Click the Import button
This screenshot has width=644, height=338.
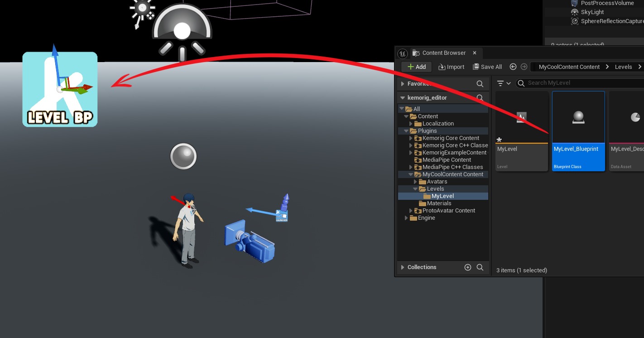(451, 67)
